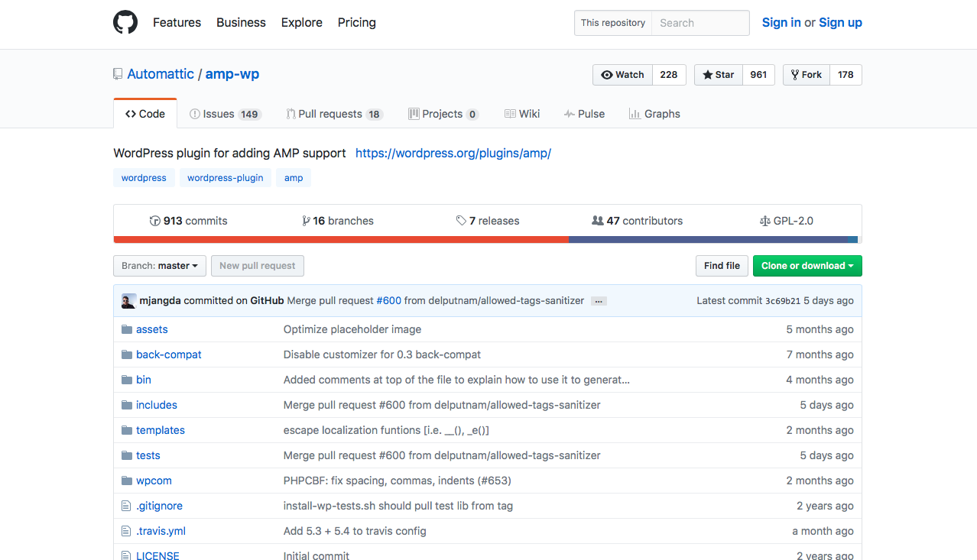Click the wpcom folder icon

pos(127,481)
